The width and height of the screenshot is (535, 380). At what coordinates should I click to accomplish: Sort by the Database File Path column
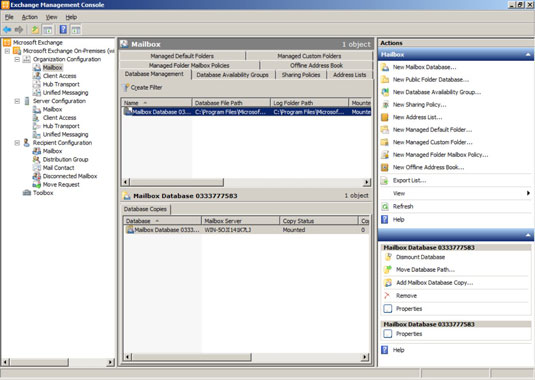231,103
